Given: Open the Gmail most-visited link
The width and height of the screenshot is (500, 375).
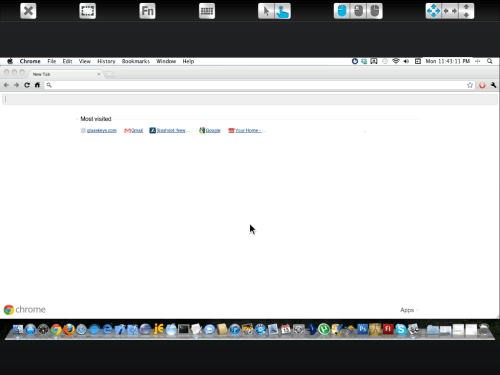Looking at the screenshot, I should (x=137, y=131).
